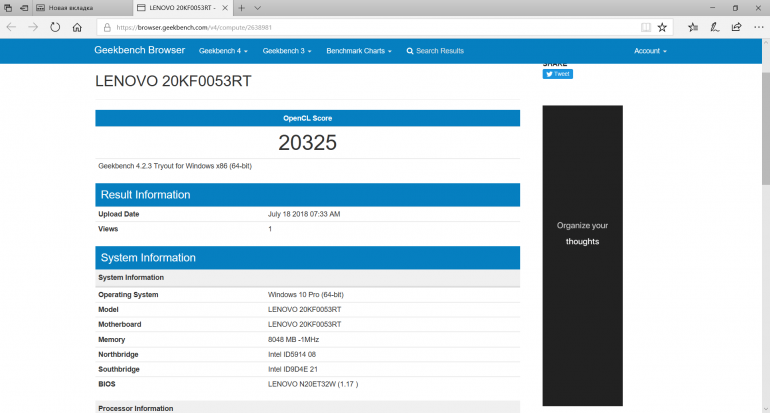
Task: Open the tab preview chevron dropdown
Action: [257, 8]
